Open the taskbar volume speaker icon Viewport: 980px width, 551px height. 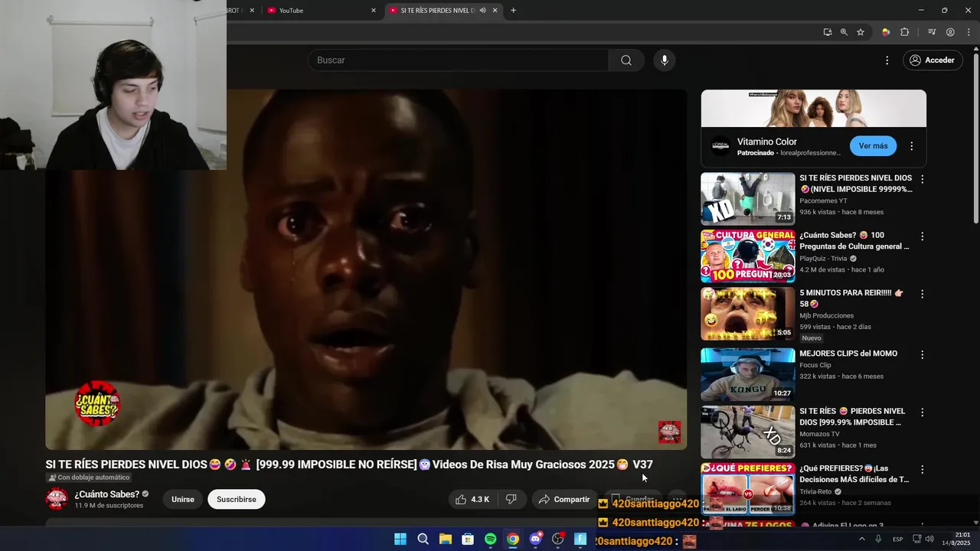click(x=929, y=540)
